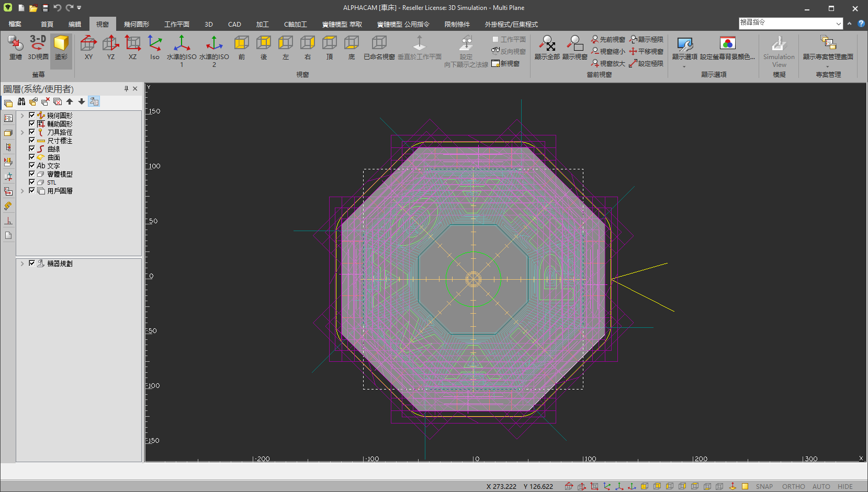Show the 左 left view

pos(286,48)
